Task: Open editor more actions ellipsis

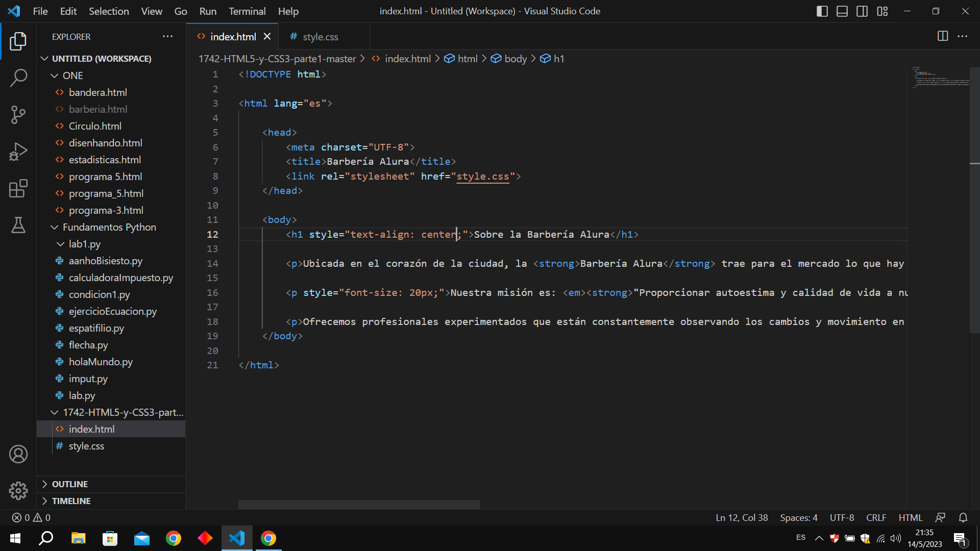Action: click(962, 36)
